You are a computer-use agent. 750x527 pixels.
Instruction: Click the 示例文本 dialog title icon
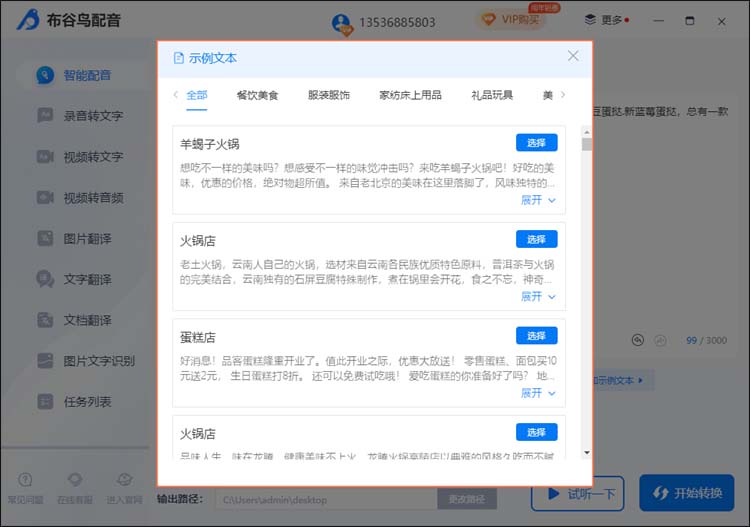coord(178,58)
